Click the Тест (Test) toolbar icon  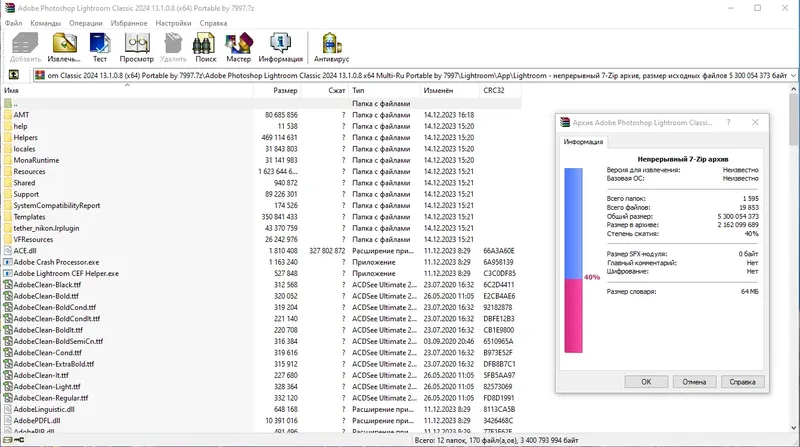coord(100,43)
